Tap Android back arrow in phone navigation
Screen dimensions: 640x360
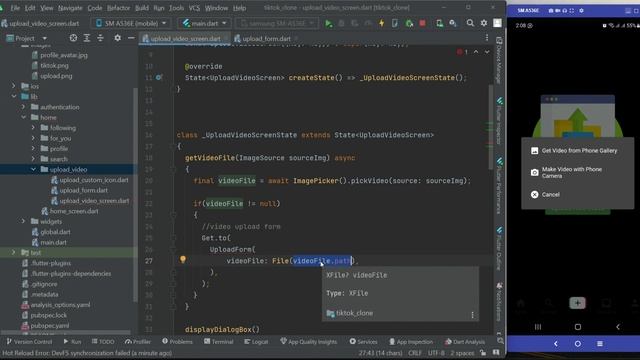pos(618,327)
